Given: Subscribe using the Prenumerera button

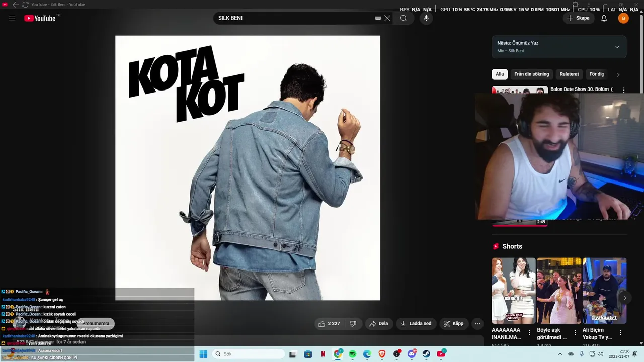Looking at the screenshot, I should click(x=96, y=324).
